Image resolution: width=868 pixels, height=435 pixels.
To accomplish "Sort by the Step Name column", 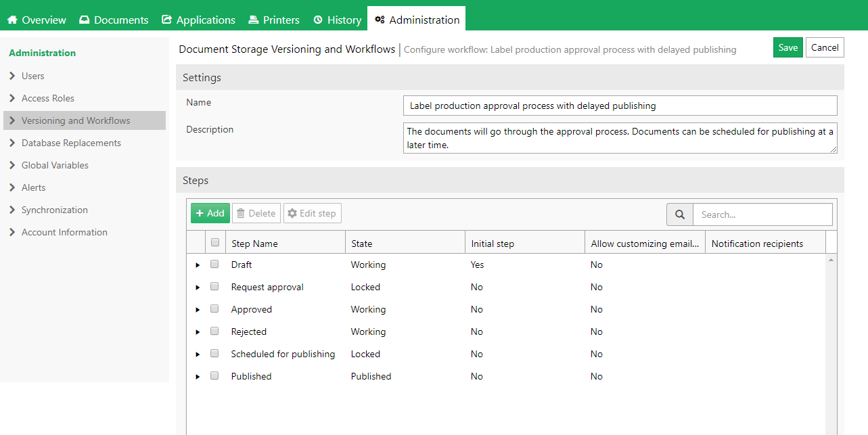I will (x=285, y=243).
